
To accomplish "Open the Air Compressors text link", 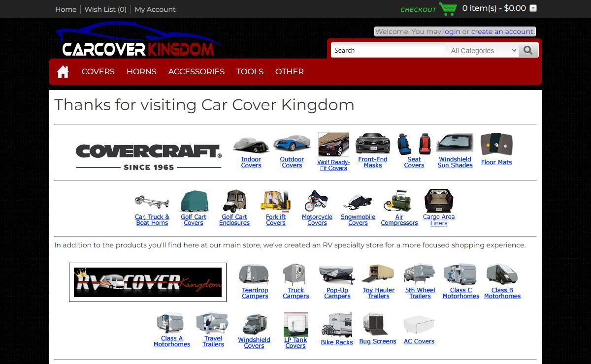I will coord(399,220).
